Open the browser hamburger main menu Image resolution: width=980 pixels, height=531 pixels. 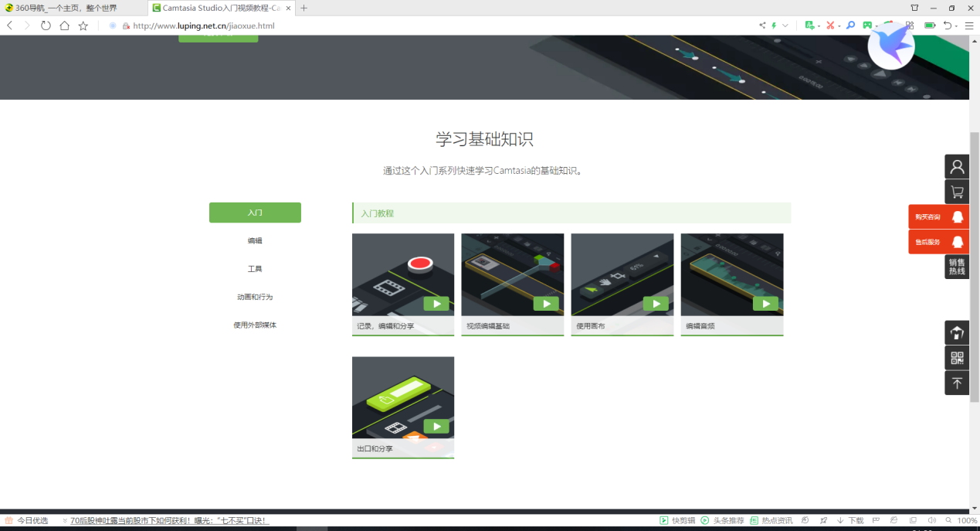click(x=969, y=26)
